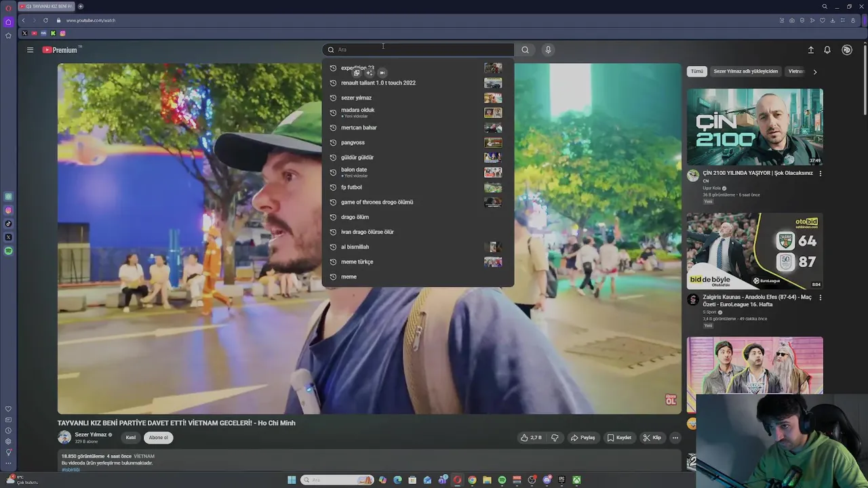
Task: Choose search suggestion balon date
Action: point(418,172)
